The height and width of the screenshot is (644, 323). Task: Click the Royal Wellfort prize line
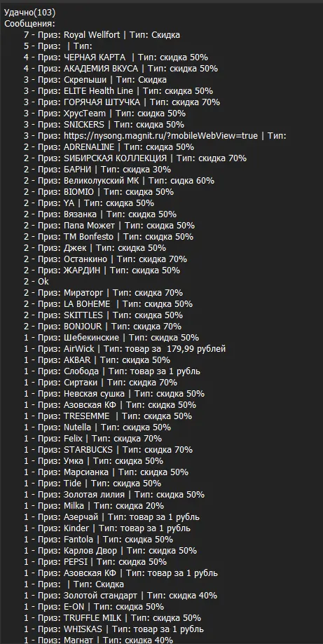coord(102,35)
